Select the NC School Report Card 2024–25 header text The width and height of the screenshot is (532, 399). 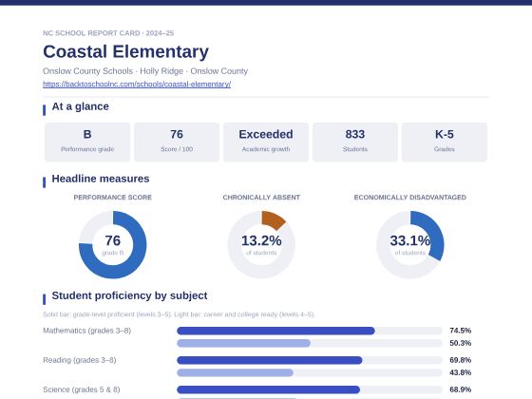[x=108, y=33]
